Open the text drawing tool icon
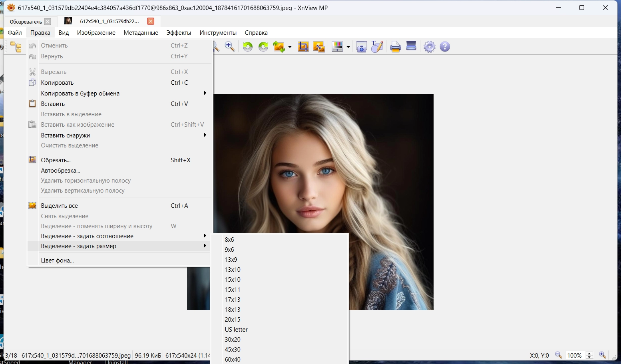 [x=377, y=47]
